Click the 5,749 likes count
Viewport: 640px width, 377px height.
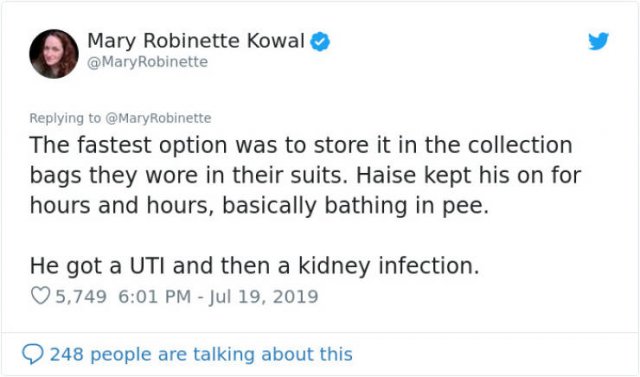click(81, 296)
